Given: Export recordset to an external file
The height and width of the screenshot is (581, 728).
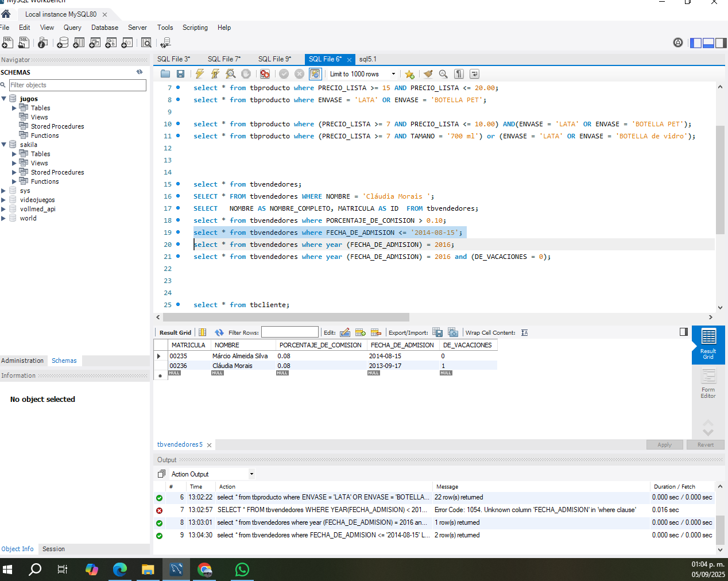Looking at the screenshot, I should [437, 332].
